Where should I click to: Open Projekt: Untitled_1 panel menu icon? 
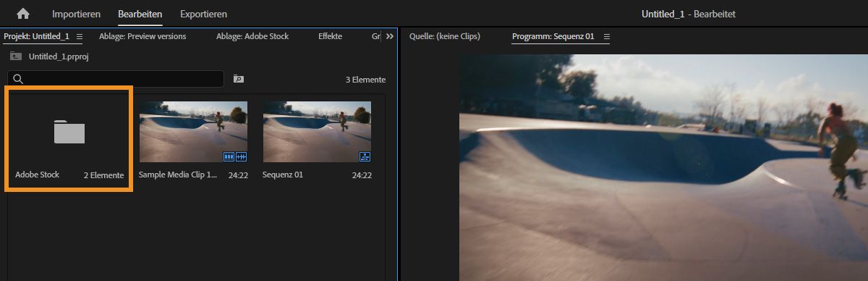80,36
